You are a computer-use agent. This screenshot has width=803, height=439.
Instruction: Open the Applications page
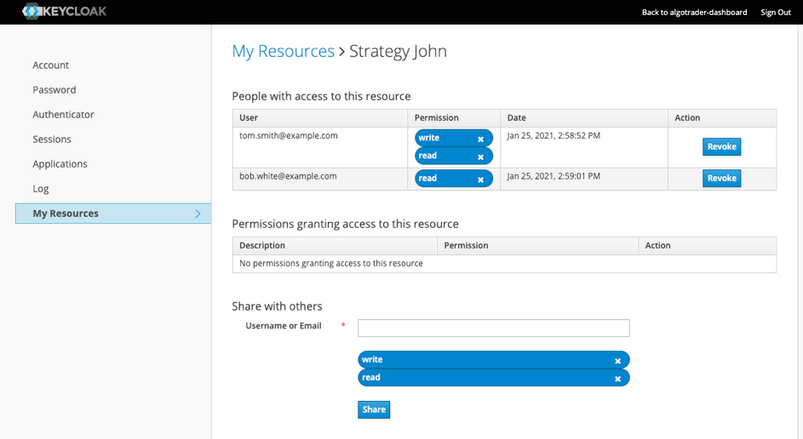pos(60,164)
